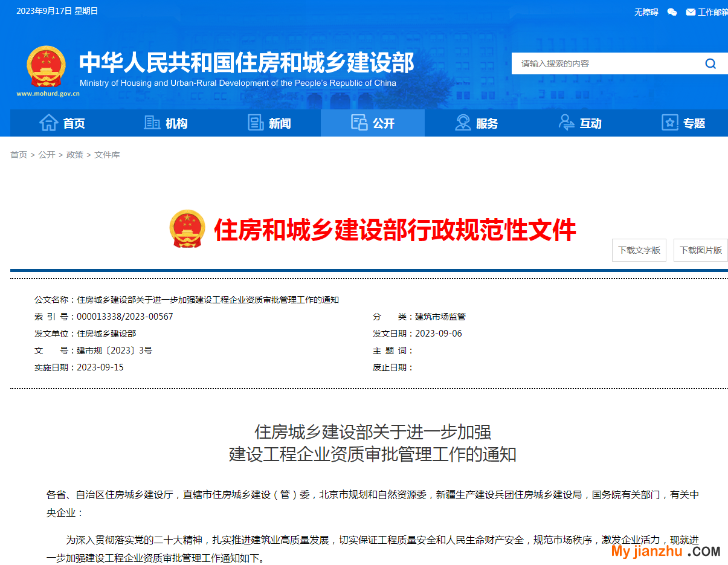
Task: Open the 服务 navigation tab
Action: (x=476, y=123)
